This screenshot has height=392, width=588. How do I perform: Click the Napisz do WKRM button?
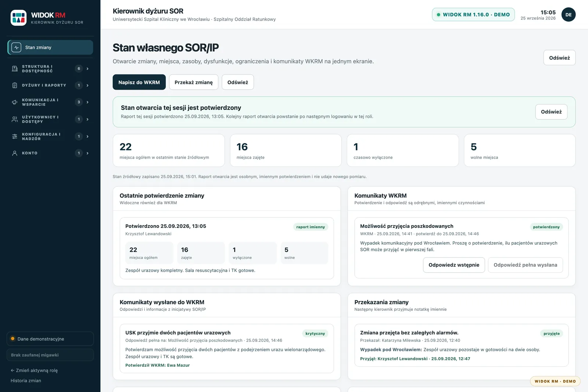coord(139,82)
